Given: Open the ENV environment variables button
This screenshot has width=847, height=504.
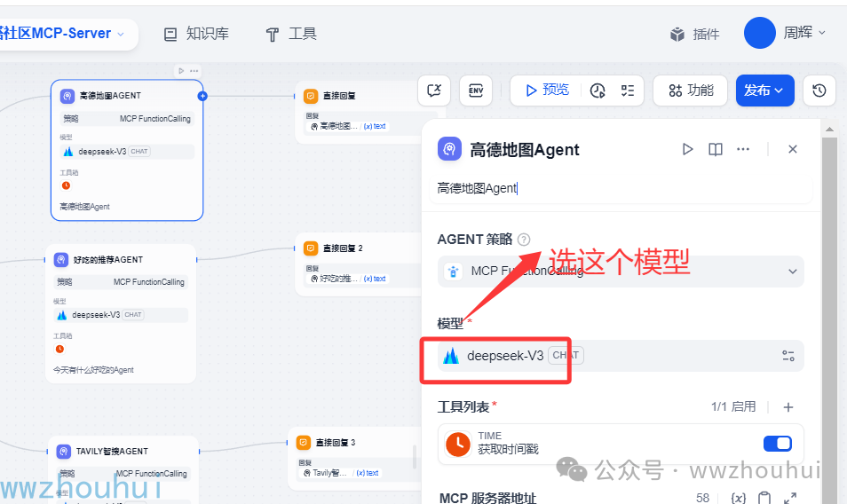Looking at the screenshot, I should [476, 91].
